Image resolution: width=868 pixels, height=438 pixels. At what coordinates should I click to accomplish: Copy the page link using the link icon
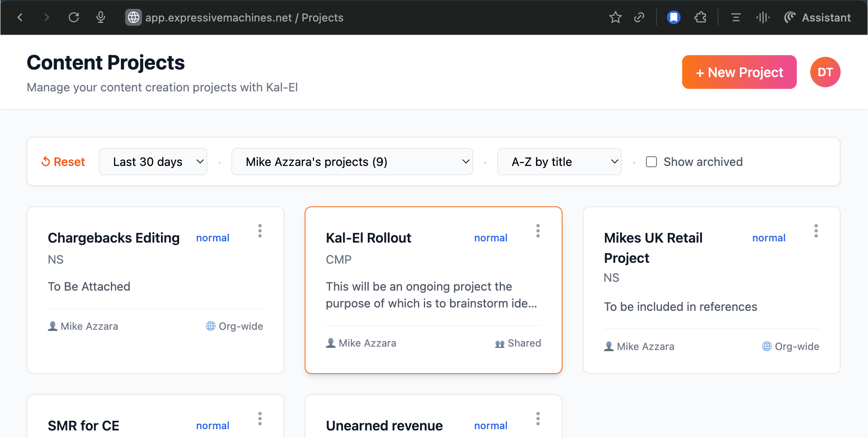[639, 17]
